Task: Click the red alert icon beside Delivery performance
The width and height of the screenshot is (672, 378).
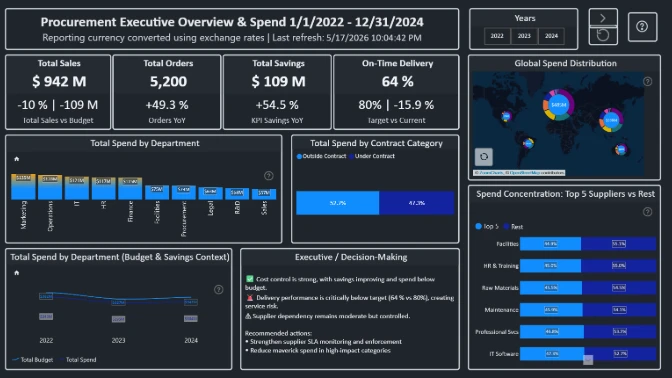Action: tap(250, 297)
